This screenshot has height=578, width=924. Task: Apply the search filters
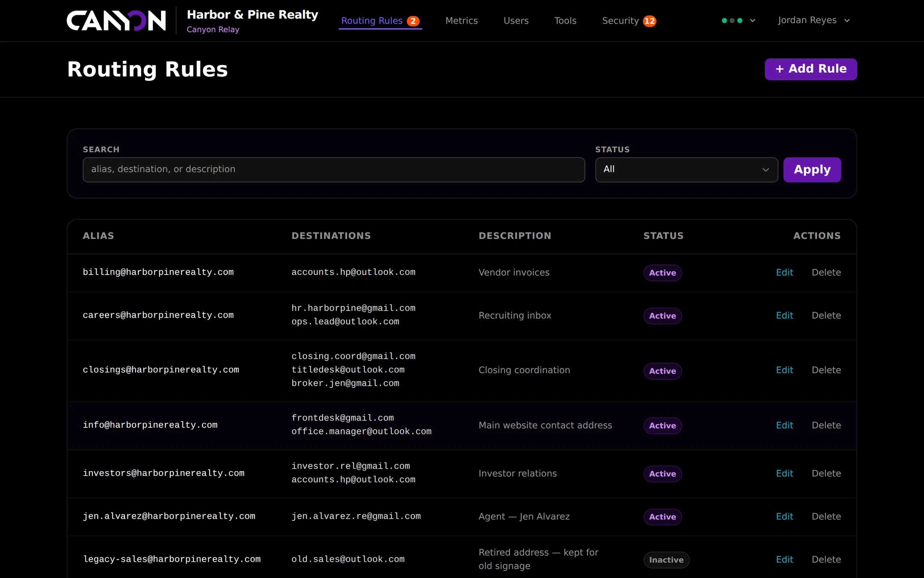(x=812, y=170)
